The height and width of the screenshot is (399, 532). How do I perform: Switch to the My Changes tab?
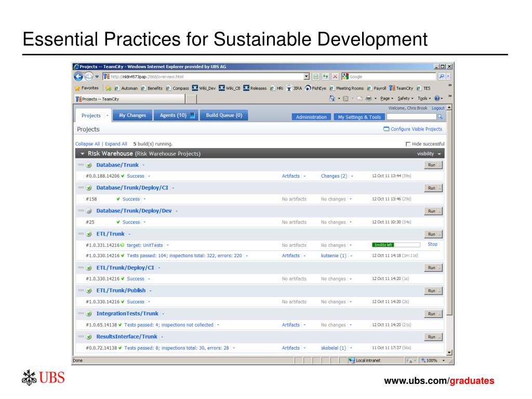(x=132, y=115)
